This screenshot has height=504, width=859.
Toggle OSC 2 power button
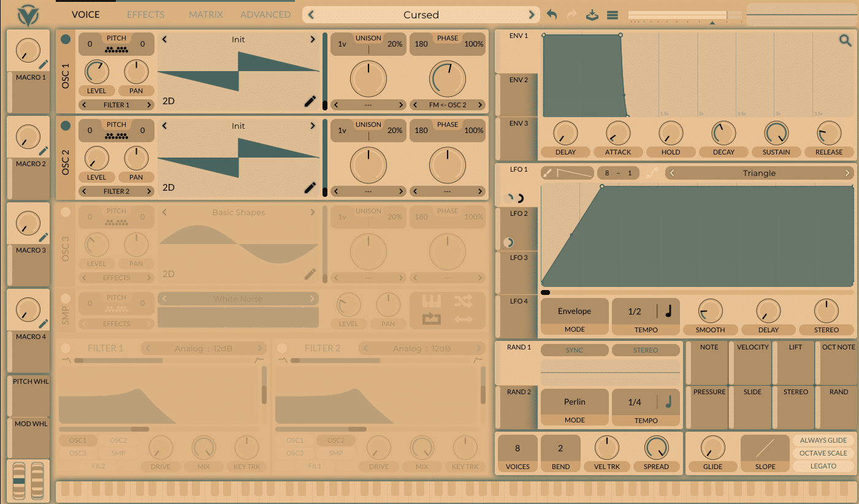coord(66,126)
